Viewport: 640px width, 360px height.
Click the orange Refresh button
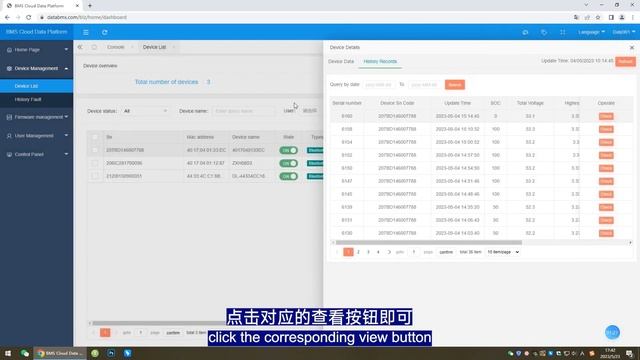(625, 62)
